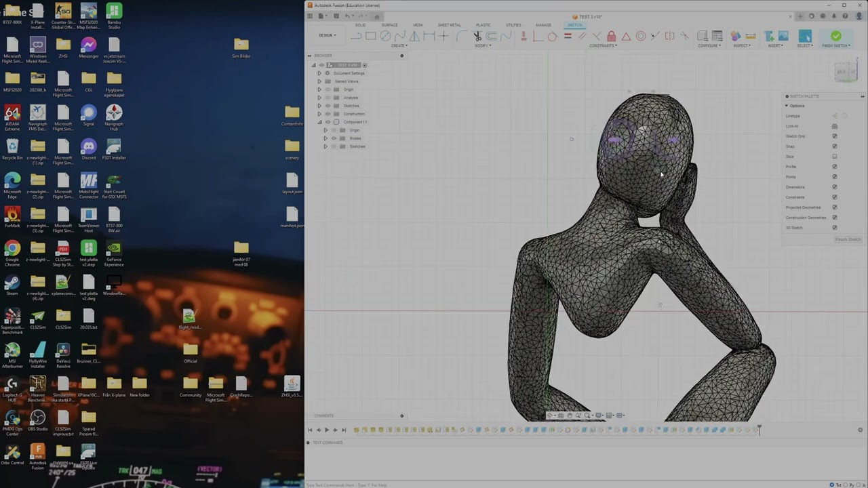Click green Finish Sketch checkmark in toolbar
Viewport: 868px width, 488px height.
[x=835, y=36]
